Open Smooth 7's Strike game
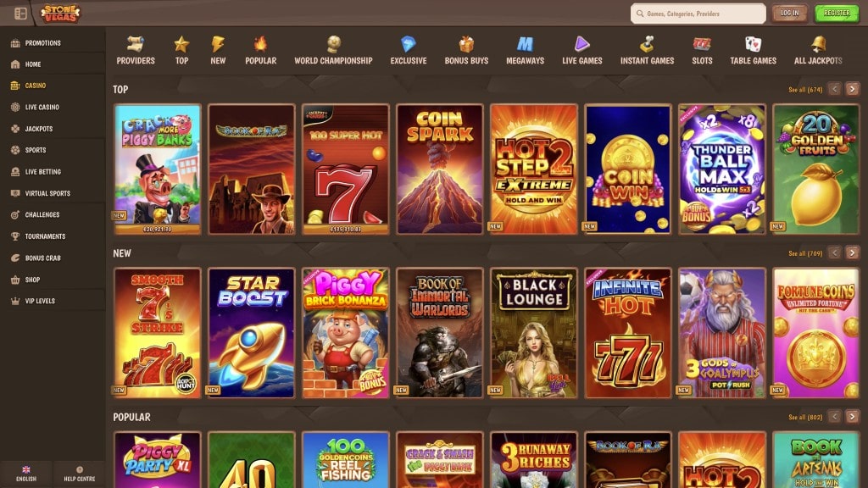The width and height of the screenshot is (868, 488). coord(157,333)
